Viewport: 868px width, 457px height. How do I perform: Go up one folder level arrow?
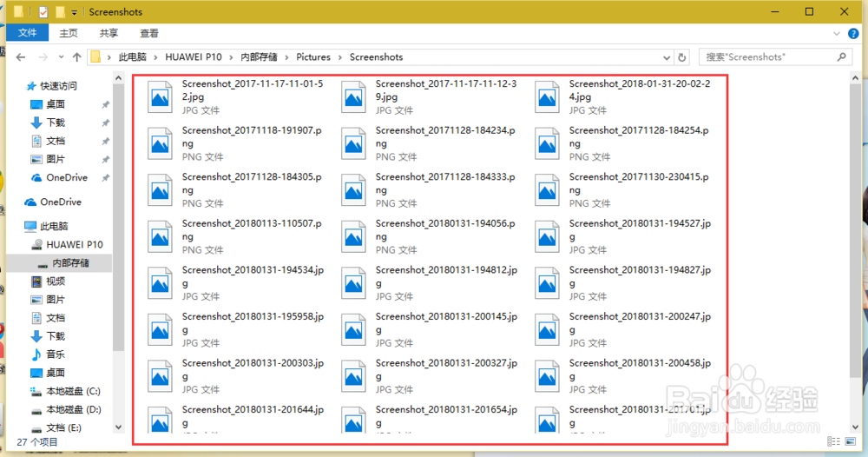tap(77, 57)
